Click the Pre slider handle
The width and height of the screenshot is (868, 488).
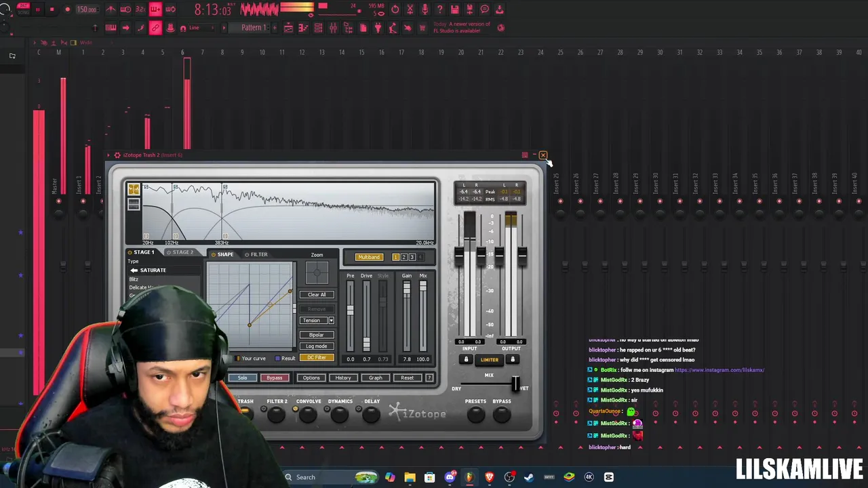351,310
